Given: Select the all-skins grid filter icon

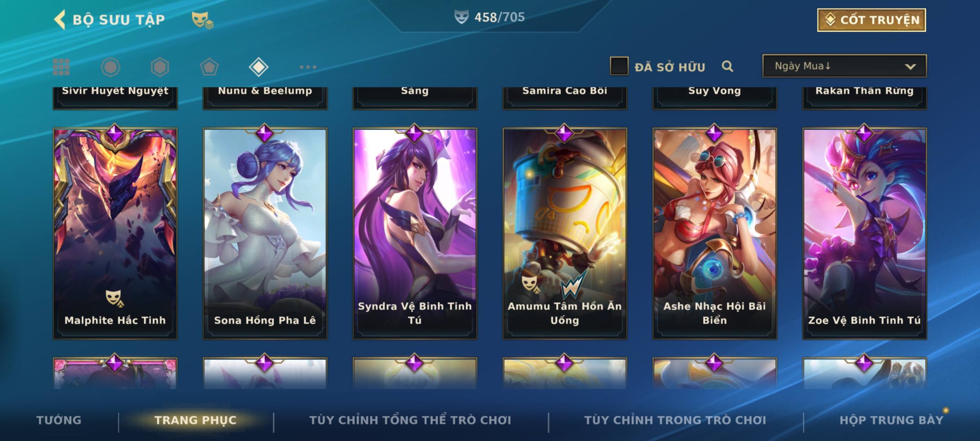Looking at the screenshot, I should pos(61,67).
